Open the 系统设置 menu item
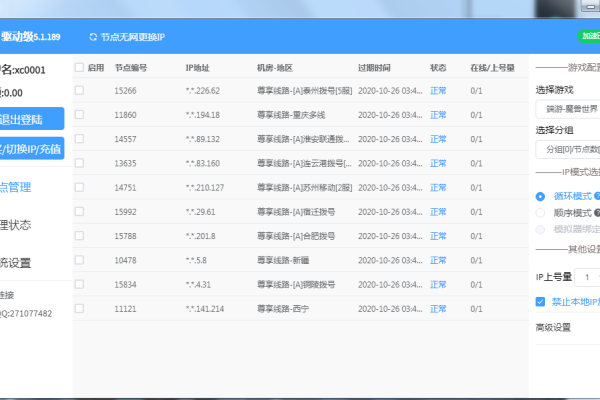Screen dimensions: 600x400 pyautogui.click(x=16, y=263)
